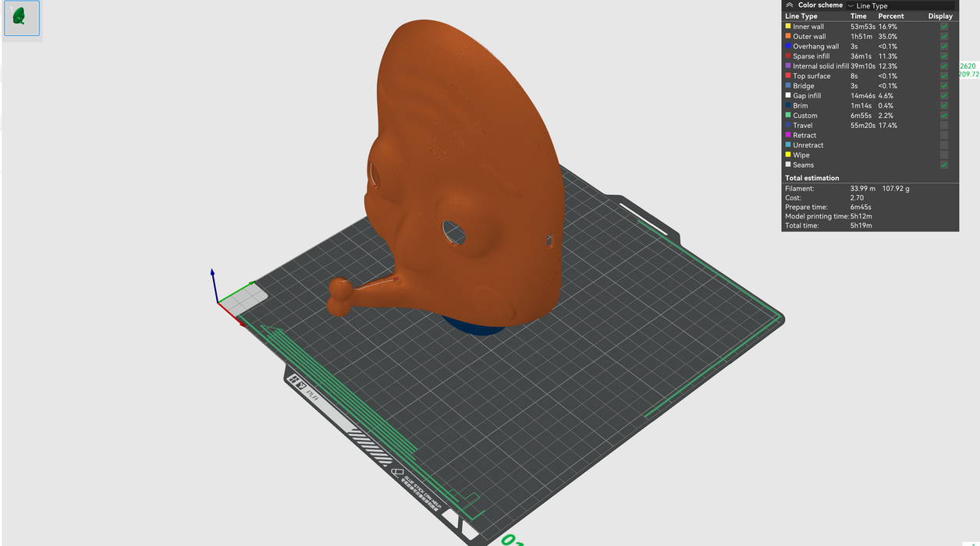Enable Wipe display checkbox
The height and width of the screenshot is (546, 980).
944,155
